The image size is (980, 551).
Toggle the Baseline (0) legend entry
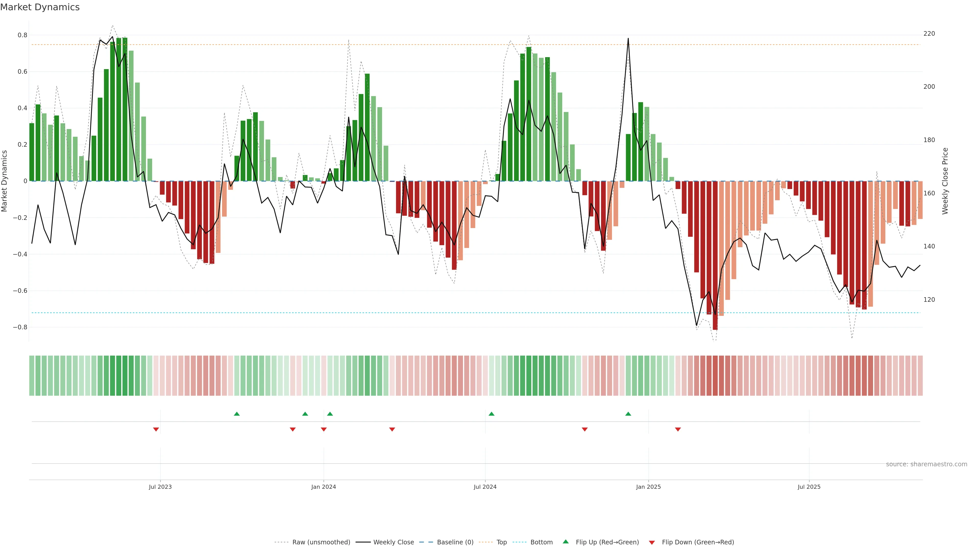tap(455, 542)
